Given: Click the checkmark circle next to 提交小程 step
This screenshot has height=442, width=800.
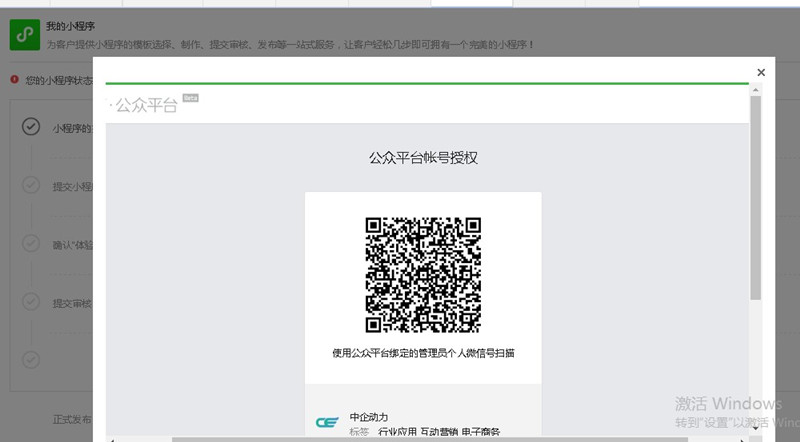Looking at the screenshot, I should coord(31,185).
